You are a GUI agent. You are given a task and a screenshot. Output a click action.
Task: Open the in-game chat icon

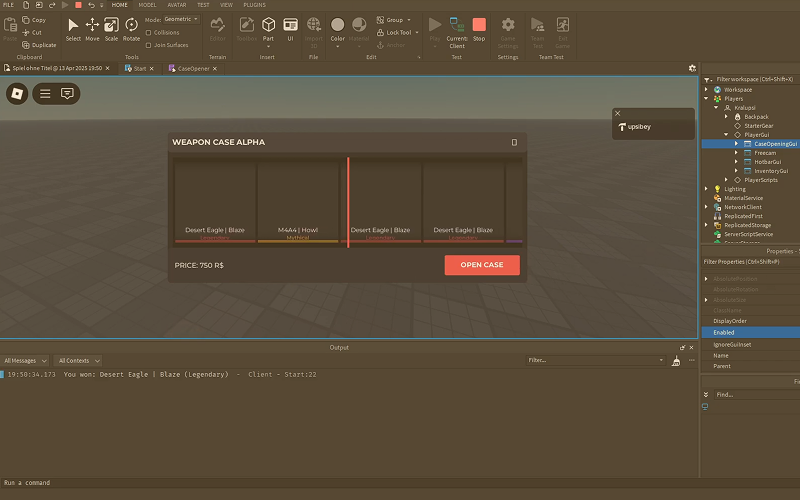(x=67, y=94)
